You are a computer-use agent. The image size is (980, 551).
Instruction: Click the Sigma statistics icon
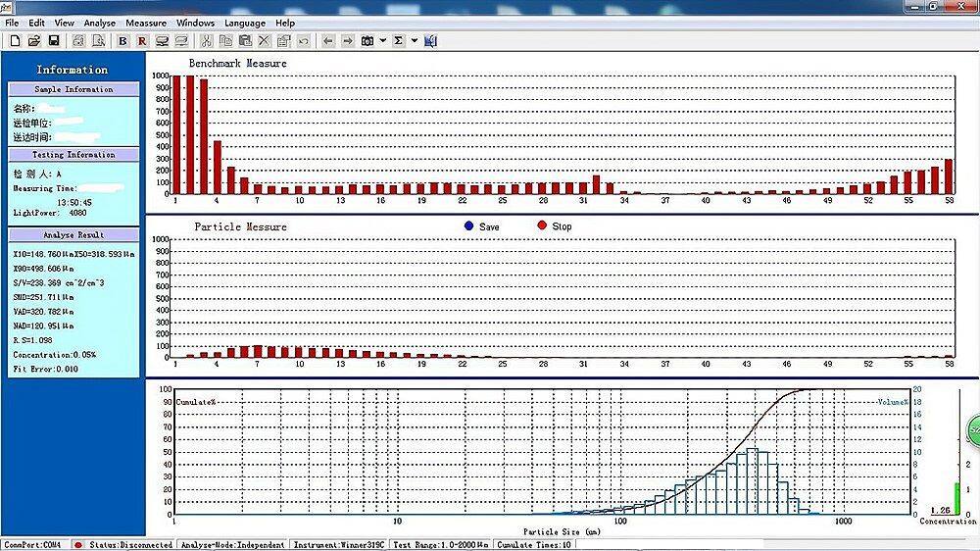(x=399, y=41)
